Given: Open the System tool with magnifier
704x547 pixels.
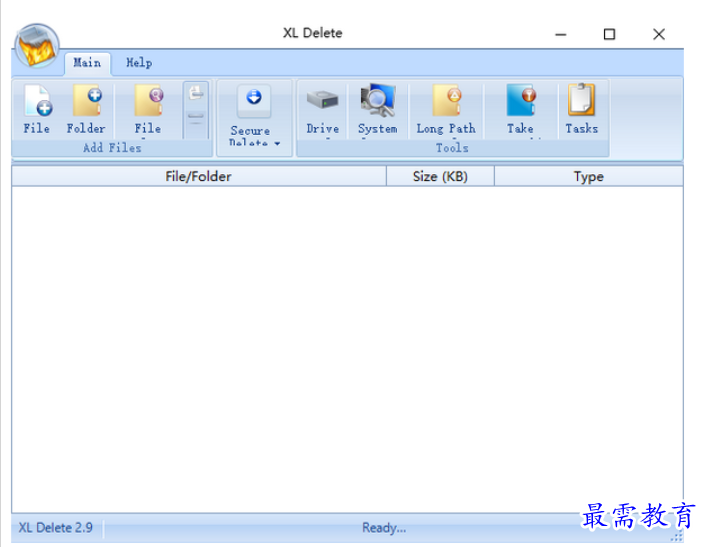Looking at the screenshot, I should point(378,109).
